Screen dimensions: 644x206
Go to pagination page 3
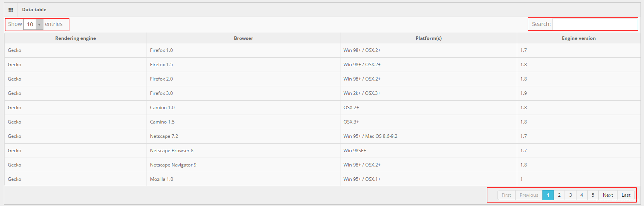[x=570, y=195]
